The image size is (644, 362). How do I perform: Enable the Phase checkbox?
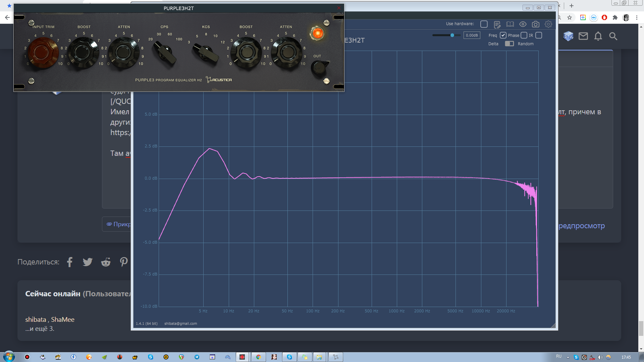pyautogui.click(x=524, y=35)
